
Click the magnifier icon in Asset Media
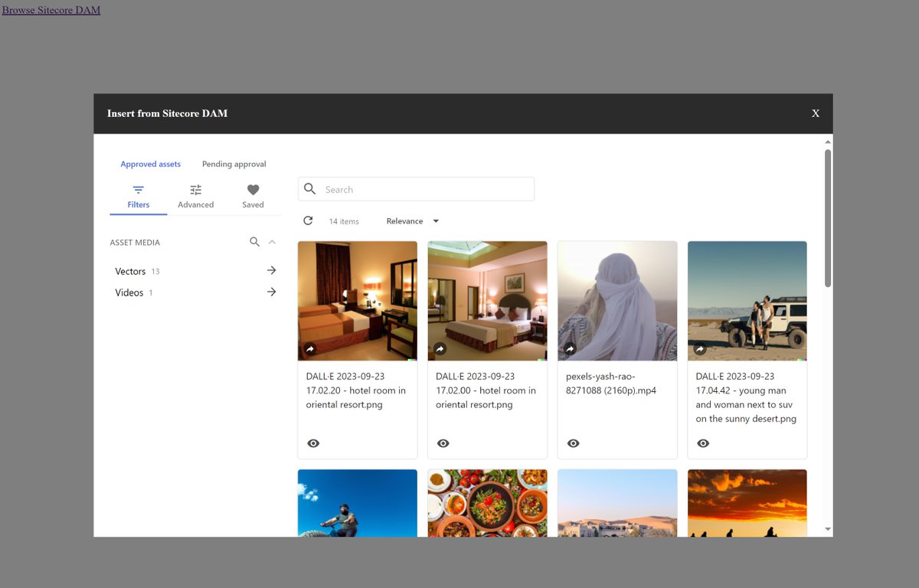(254, 242)
